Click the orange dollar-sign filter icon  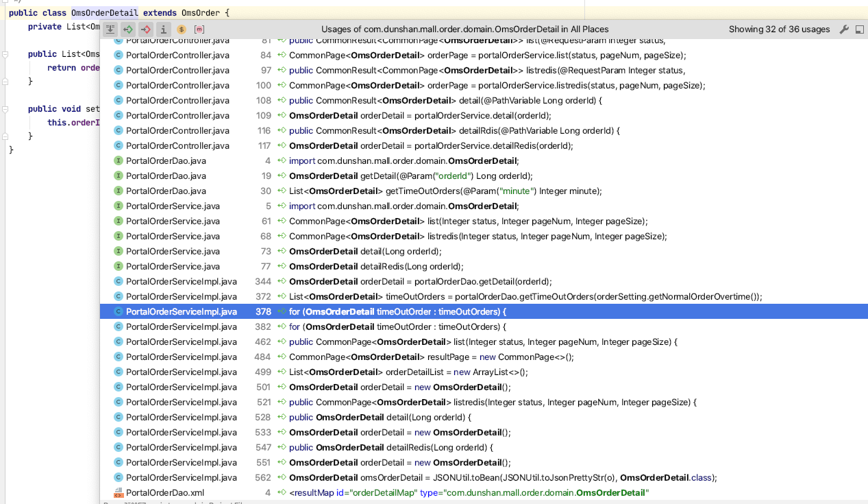[182, 29]
